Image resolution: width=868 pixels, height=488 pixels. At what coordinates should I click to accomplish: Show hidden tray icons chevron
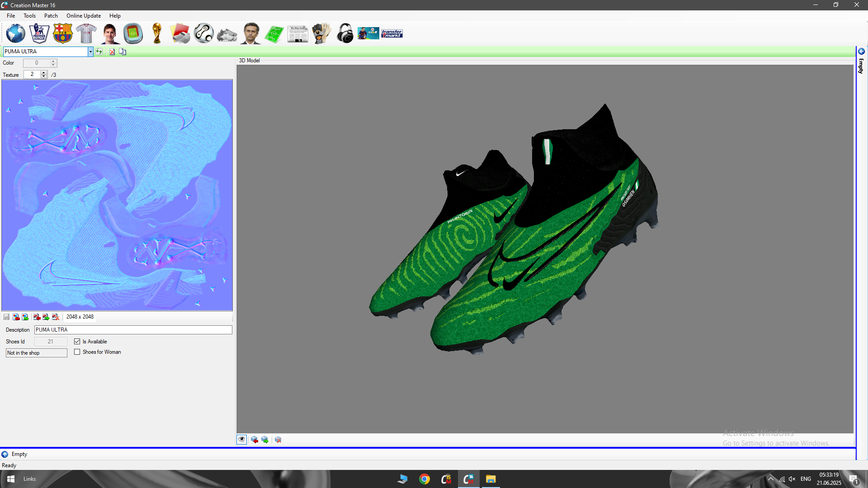[771, 479]
